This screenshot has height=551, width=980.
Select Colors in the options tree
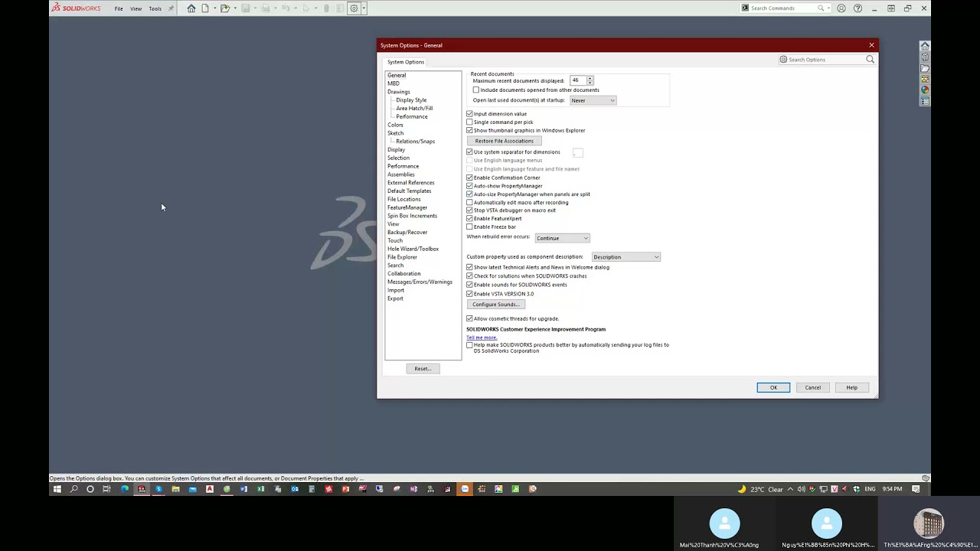point(395,125)
